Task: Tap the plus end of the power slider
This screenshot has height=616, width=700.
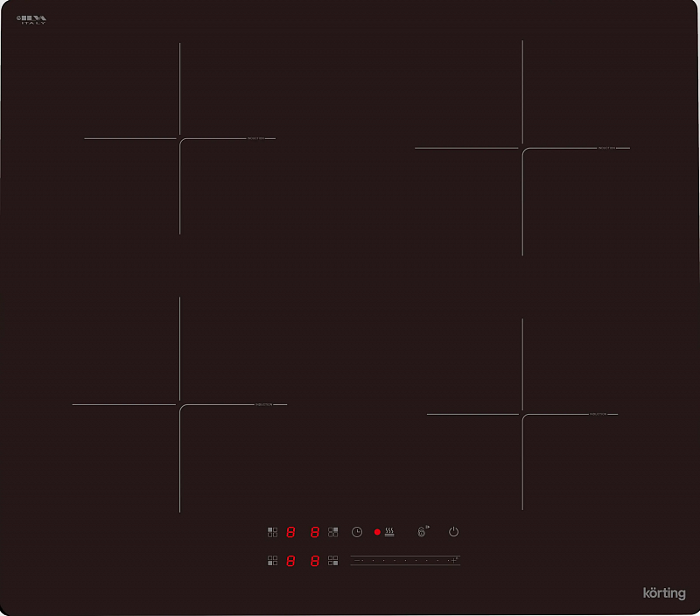Action: (453, 559)
